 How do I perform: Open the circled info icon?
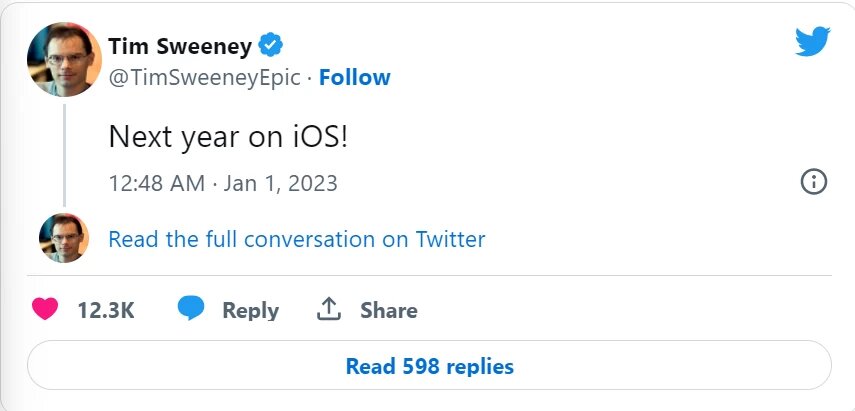(814, 182)
